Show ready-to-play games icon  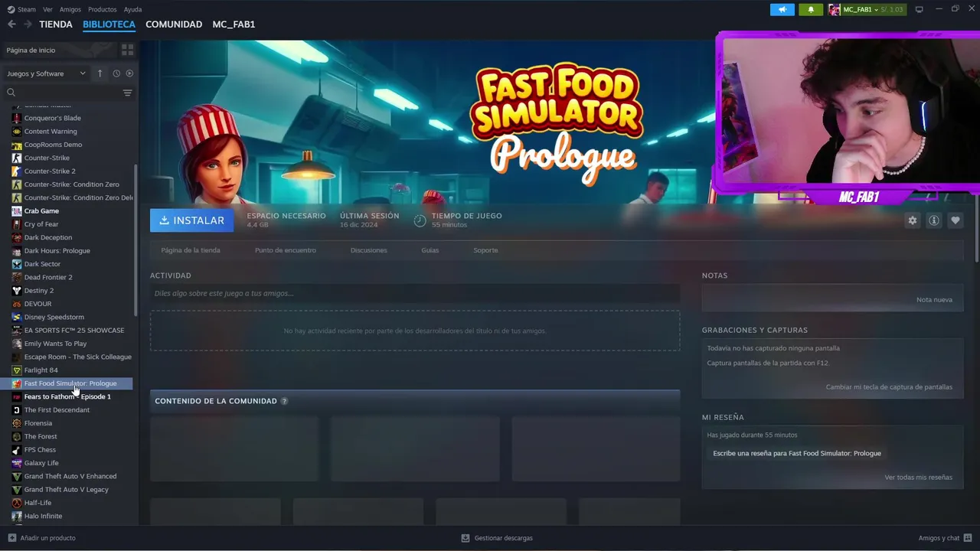point(129,73)
